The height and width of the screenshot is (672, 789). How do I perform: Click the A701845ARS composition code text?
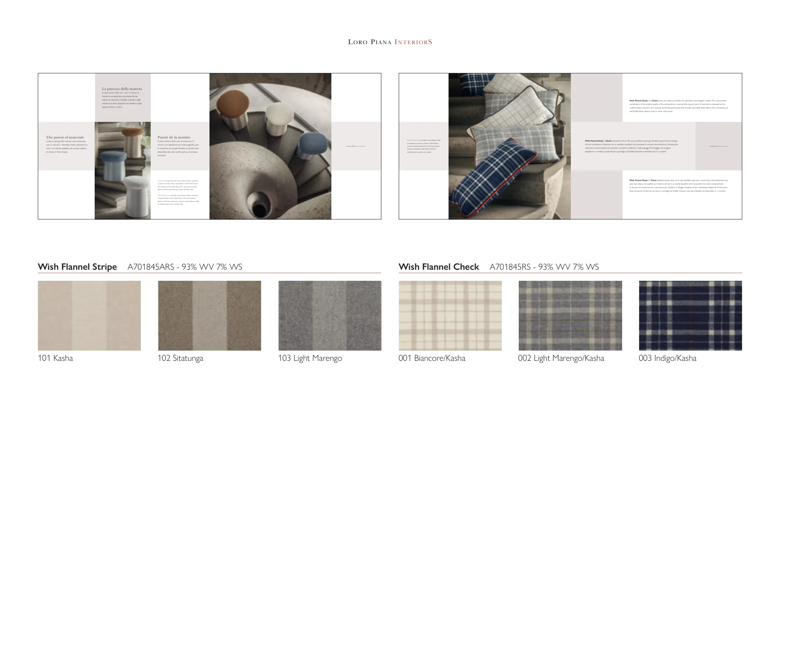tap(185, 267)
